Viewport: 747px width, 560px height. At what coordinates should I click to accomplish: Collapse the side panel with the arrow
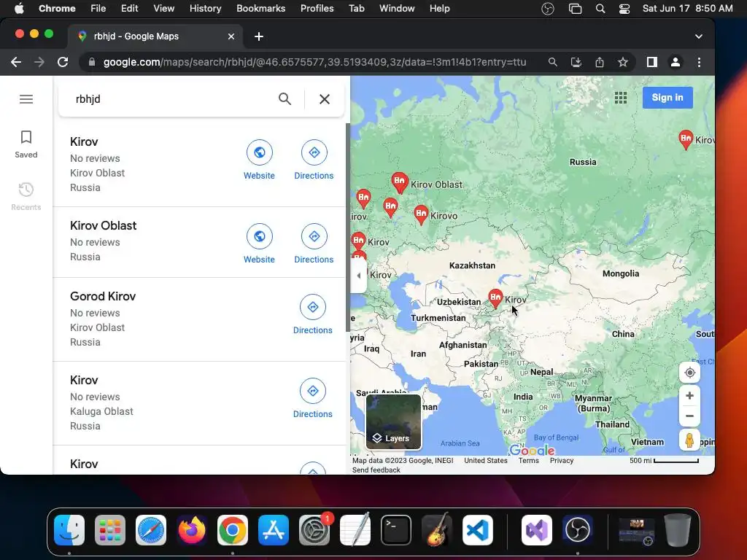pos(359,275)
